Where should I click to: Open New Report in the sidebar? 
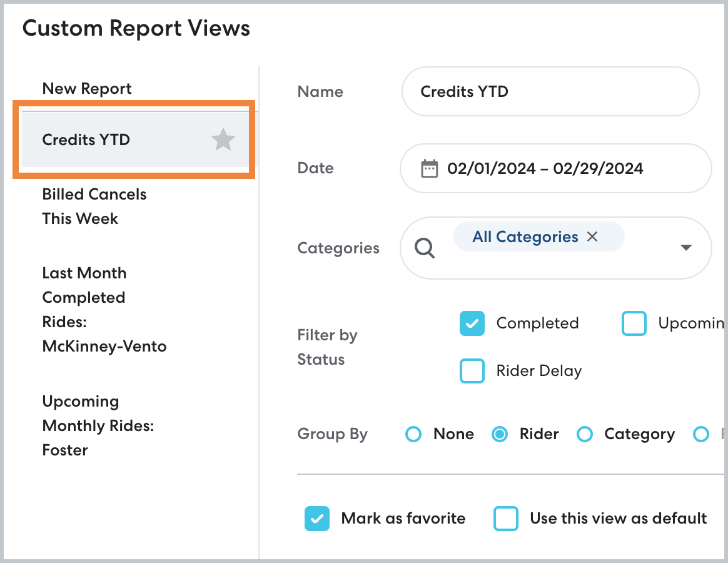(x=87, y=89)
